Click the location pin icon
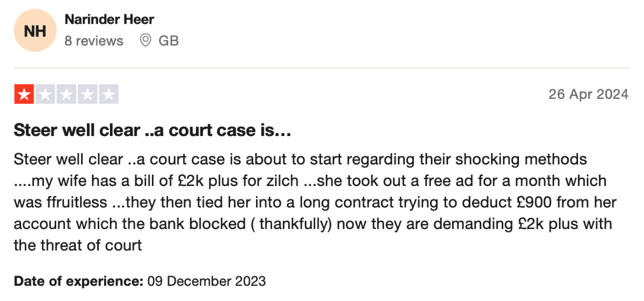This screenshot has width=644, height=301. pos(145,40)
